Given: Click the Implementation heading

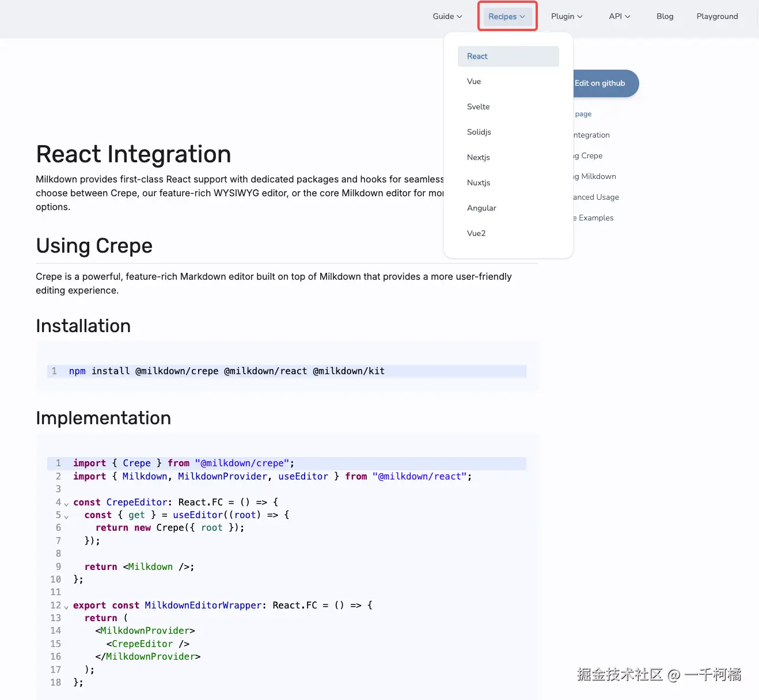Looking at the screenshot, I should 104,418.
